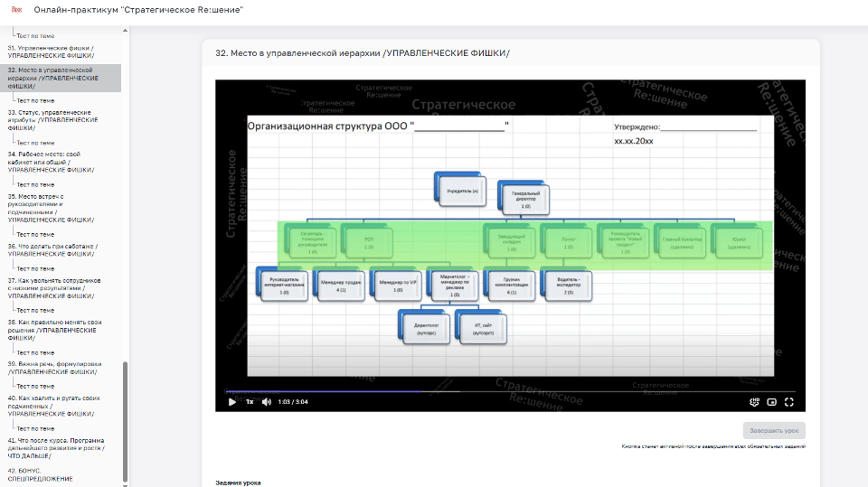This screenshot has height=487, width=868.
Task: Enable picture-in-picture mode
Action: tap(771, 402)
